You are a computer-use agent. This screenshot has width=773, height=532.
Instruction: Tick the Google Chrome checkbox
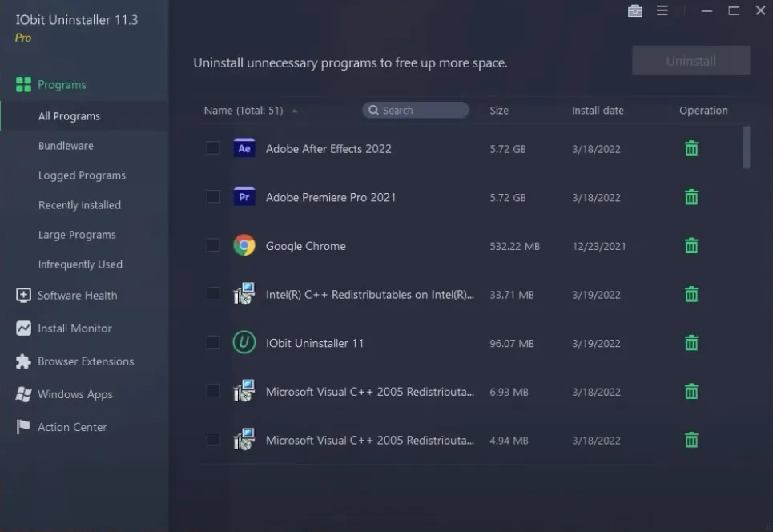click(x=213, y=245)
